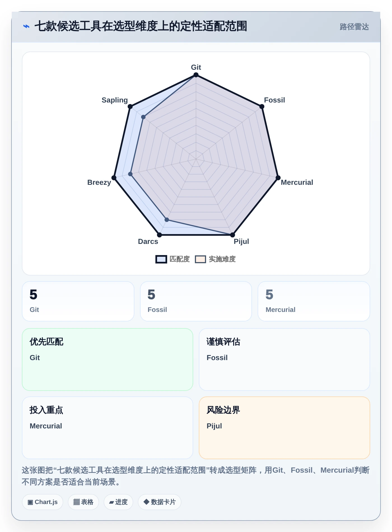Click the Git axis label above the radar

[x=196, y=67]
